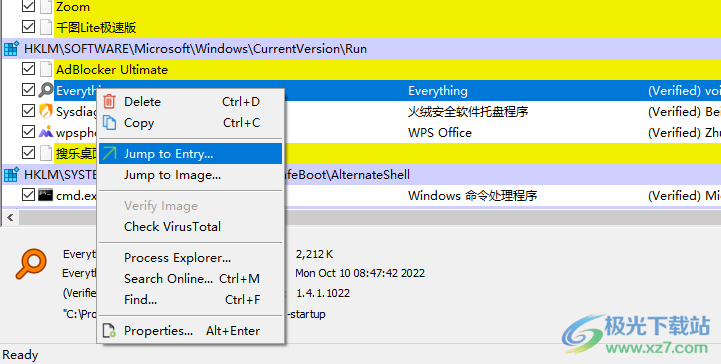
Task: Select the HKLM\SOFTWARE\Microsoft\Windows\CurrentVersion\Run row
Action: coord(361,49)
